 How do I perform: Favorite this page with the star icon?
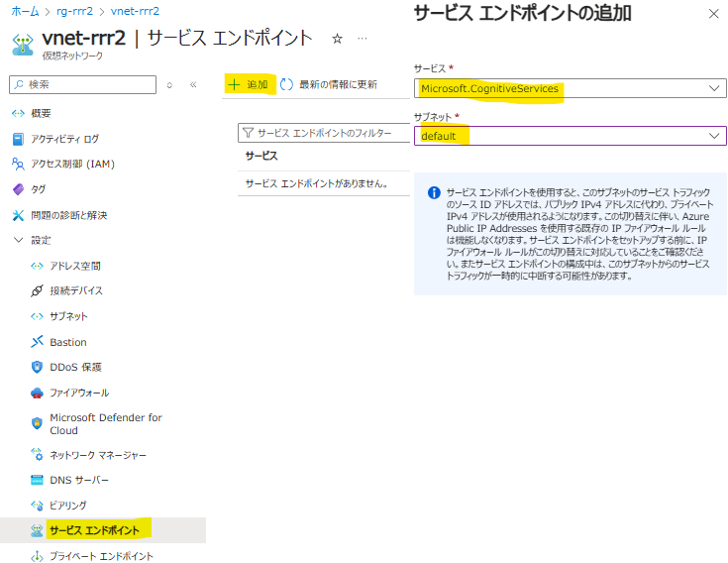(338, 39)
